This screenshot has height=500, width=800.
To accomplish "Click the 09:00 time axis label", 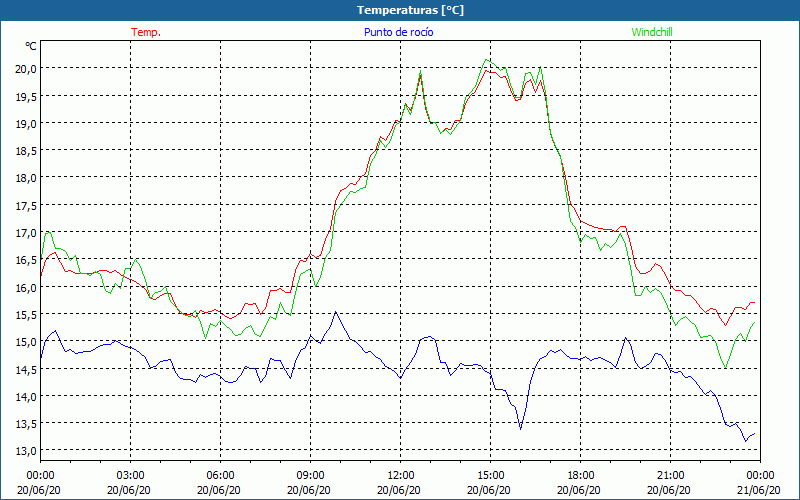I will pyautogui.click(x=311, y=476).
